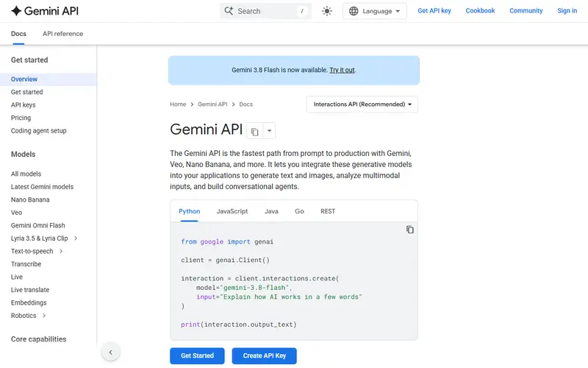Select the Python code tab

point(190,211)
